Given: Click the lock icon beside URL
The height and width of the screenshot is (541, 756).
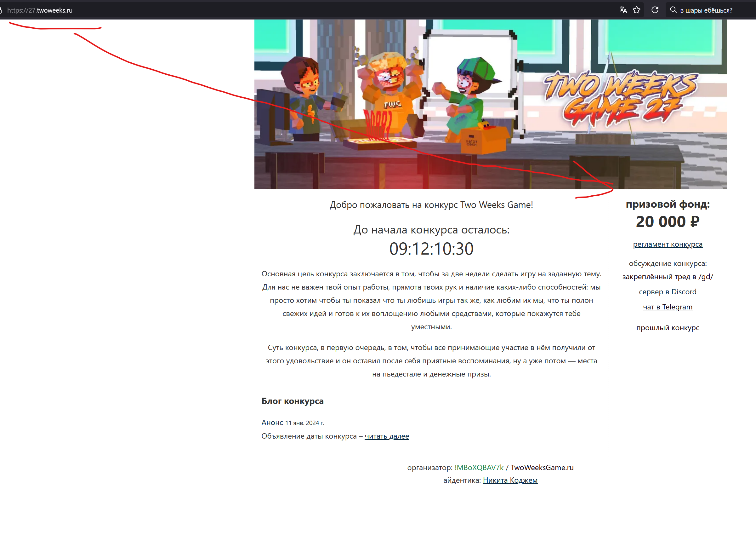Looking at the screenshot, I should (x=1, y=10).
